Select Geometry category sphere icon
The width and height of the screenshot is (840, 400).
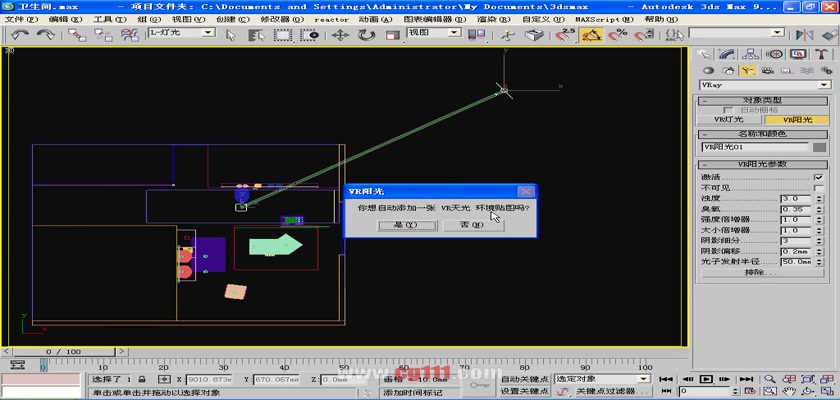coord(708,71)
